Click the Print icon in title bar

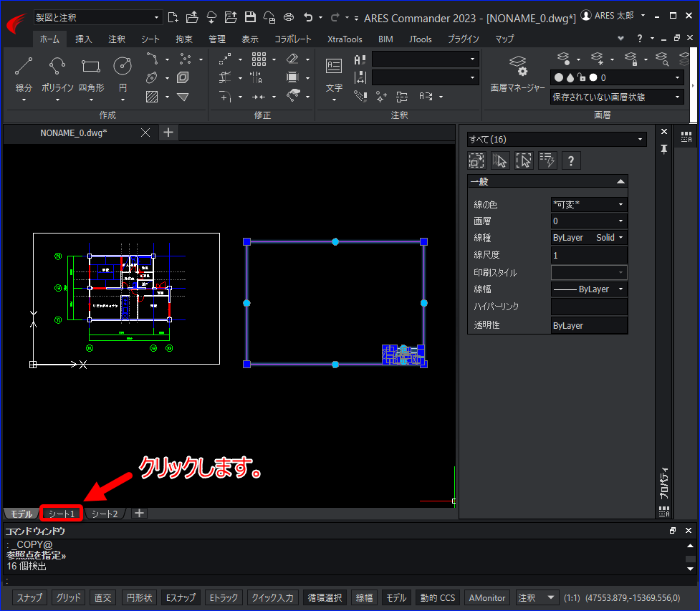[289, 17]
